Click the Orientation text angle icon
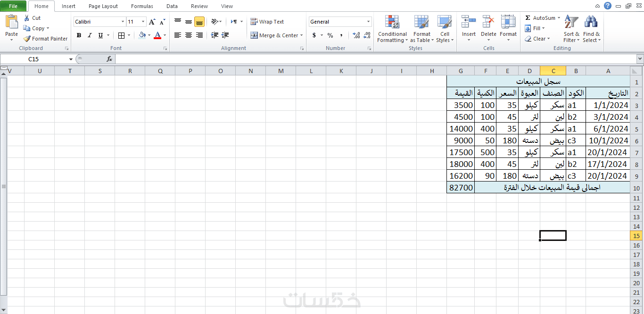This screenshot has width=644, height=314. (215, 22)
